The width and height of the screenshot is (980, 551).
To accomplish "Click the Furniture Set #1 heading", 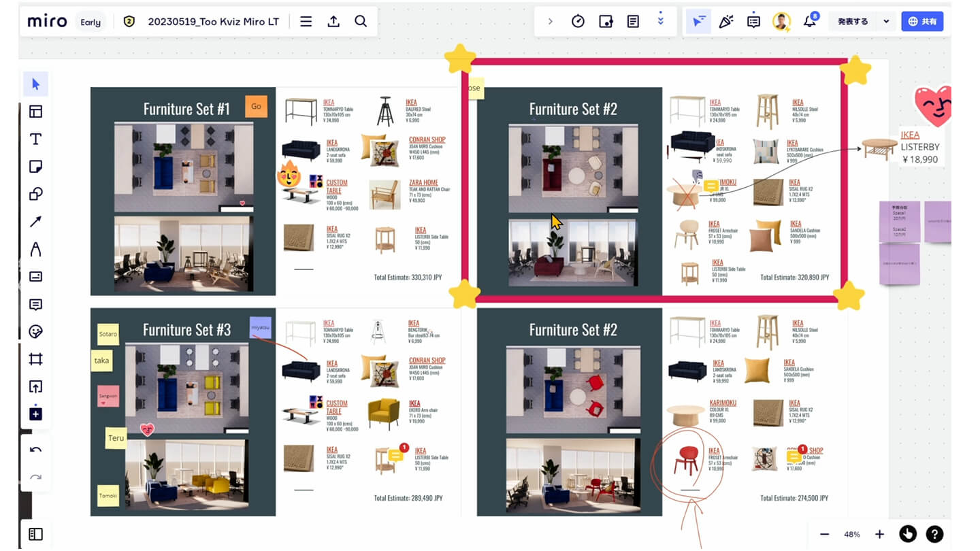I will (x=186, y=109).
